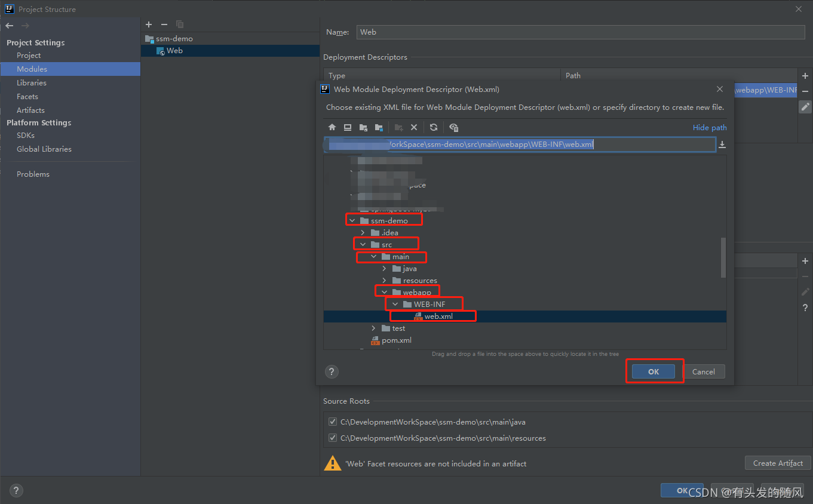Open recent path history arrow icon
This screenshot has height=504, width=813.
722,145
